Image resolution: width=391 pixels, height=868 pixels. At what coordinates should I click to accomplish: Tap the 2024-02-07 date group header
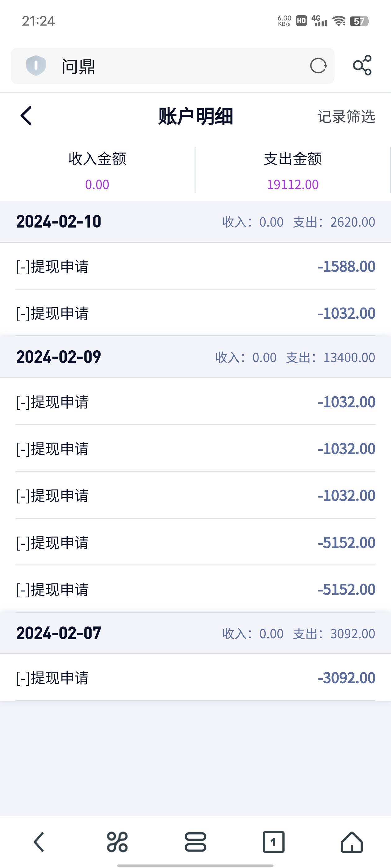tap(195, 633)
